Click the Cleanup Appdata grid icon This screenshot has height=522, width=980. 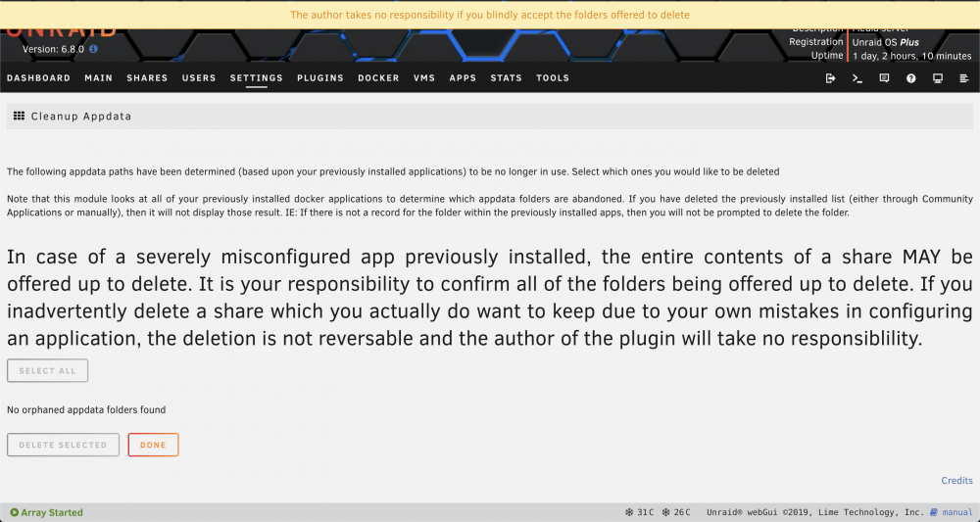pos(19,117)
